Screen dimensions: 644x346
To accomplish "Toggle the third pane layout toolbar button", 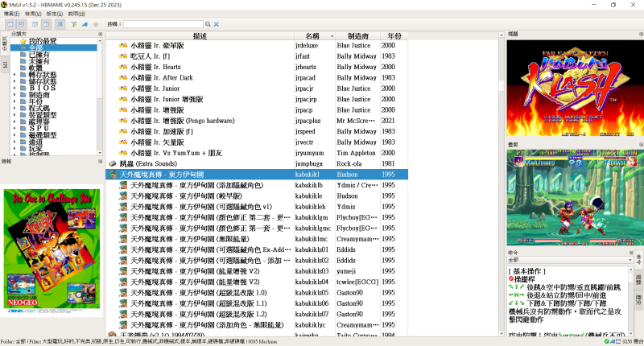I will (x=35, y=24).
